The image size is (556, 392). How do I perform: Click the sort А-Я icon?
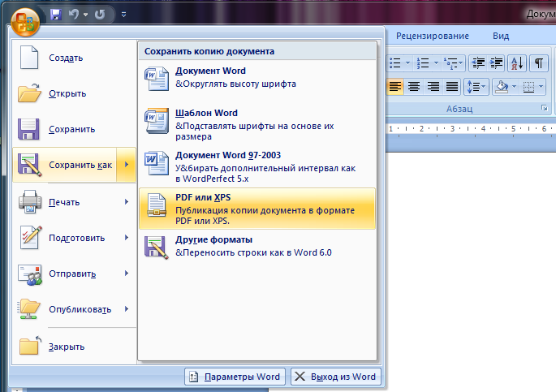pos(517,63)
